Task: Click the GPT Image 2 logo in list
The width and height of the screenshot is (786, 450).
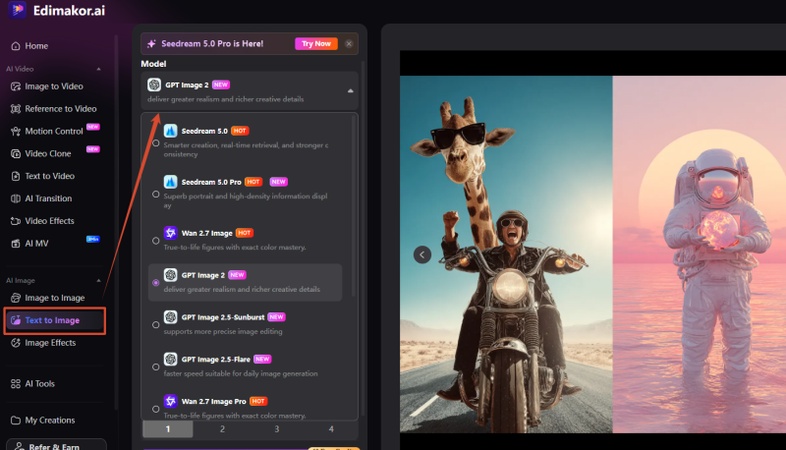Action: (170, 275)
